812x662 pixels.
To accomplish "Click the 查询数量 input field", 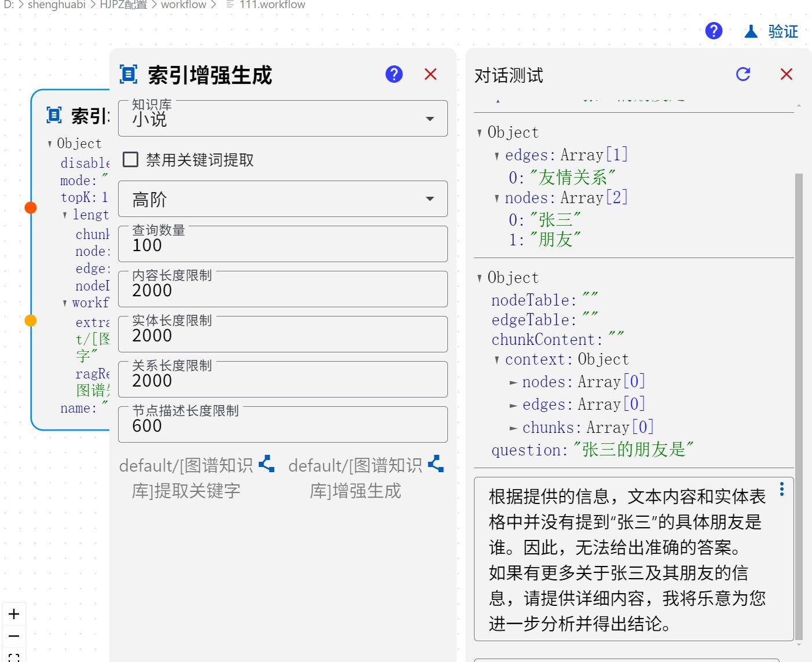I will pos(282,245).
